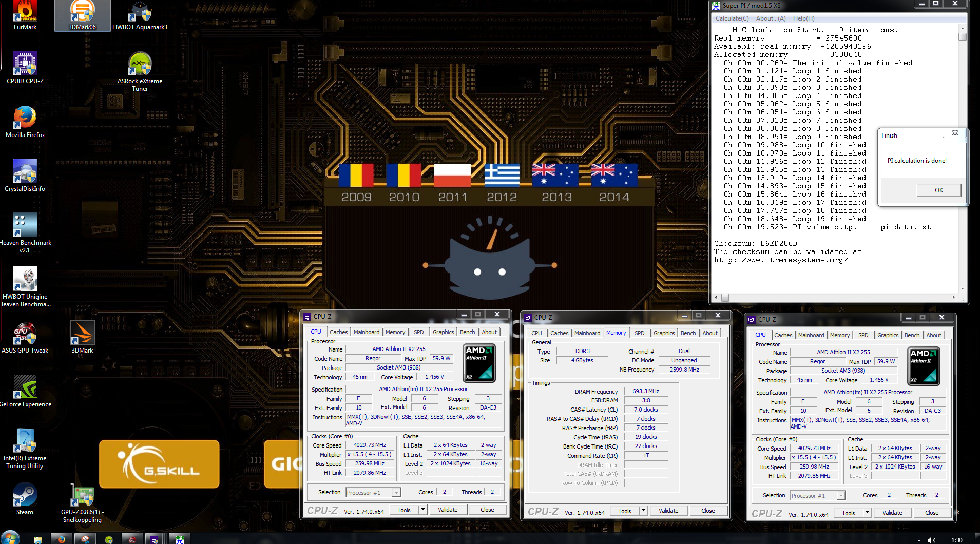Screen dimensions: 980x544
Task: Open About tab in Memory CPU-Z window
Action: point(710,333)
